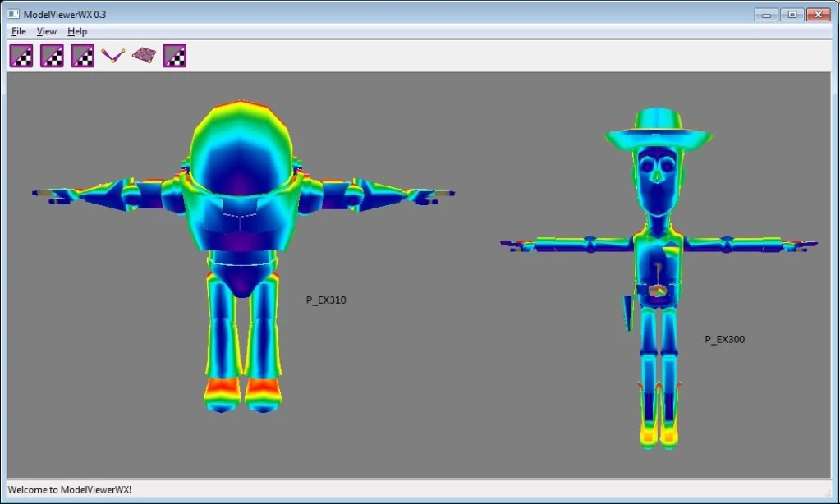Minimize the ModelViewerWX window
The width and height of the screenshot is (840, 504).
click(766, 15)
